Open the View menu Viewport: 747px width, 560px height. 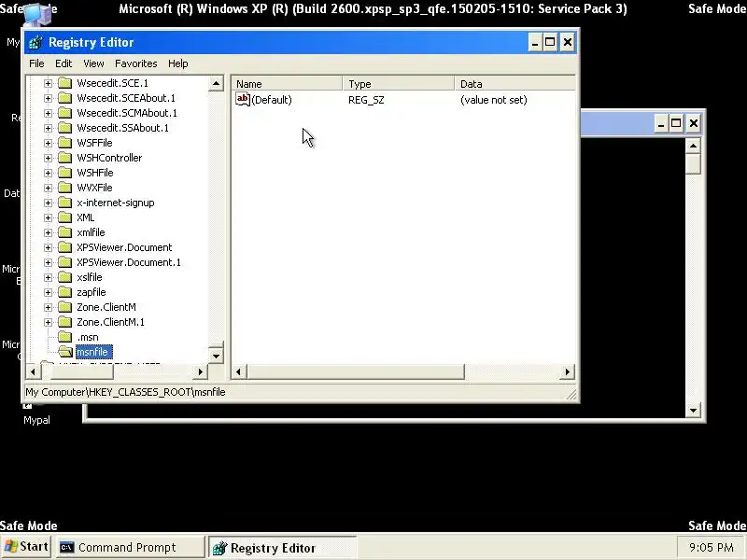tap(93, 63)
